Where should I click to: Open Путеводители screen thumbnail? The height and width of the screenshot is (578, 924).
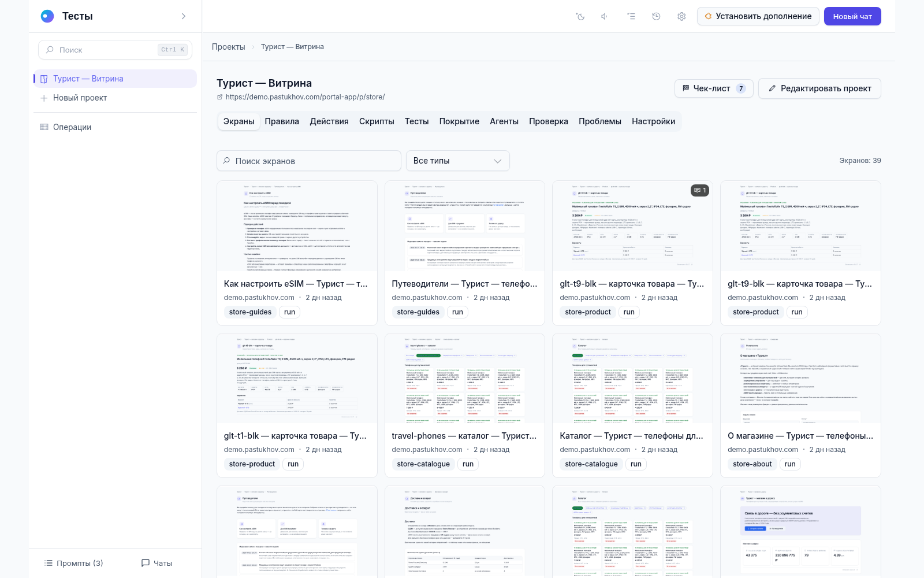tap(465, 226)
